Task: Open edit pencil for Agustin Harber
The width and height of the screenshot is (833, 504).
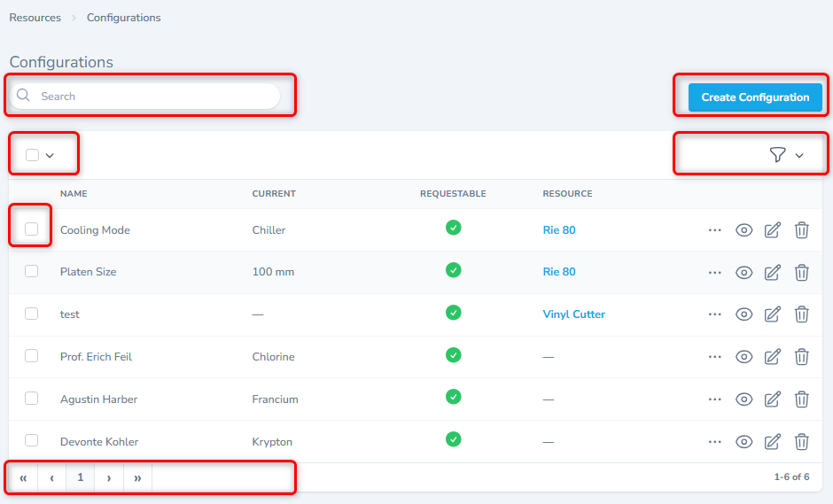Action: point(772,399)
